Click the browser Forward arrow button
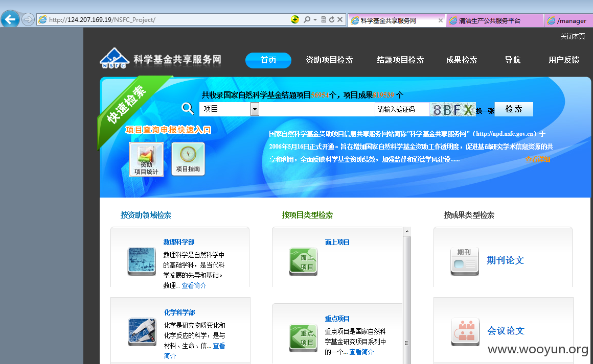Screen dimensions: 593x364 point(28,19)
